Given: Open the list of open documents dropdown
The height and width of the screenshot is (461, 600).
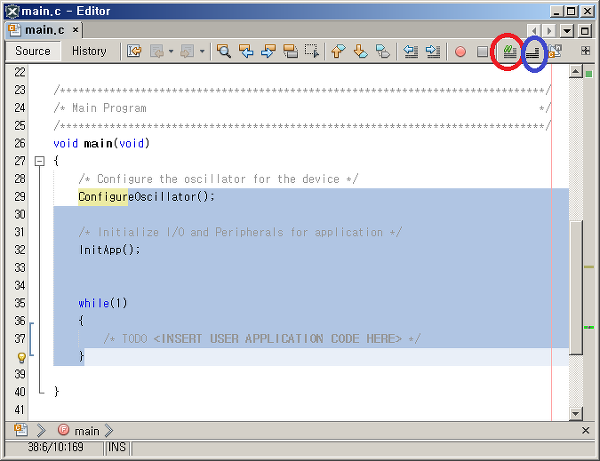Looking at the screenshot, I should tap(567, 30).
